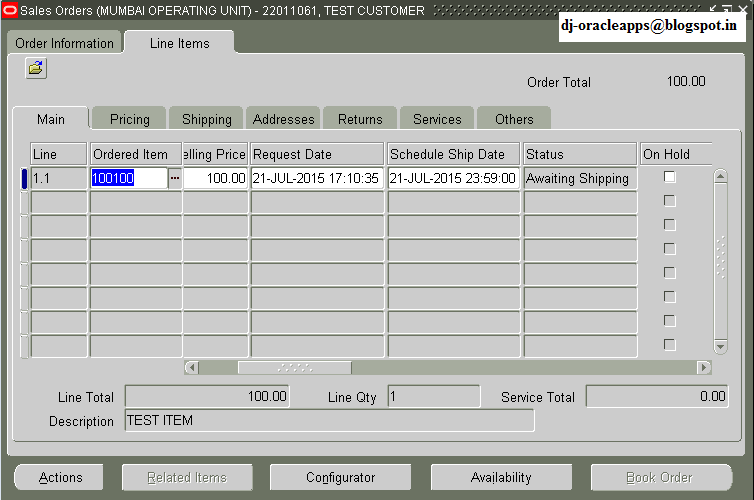This screenshot has height=500, width=754.
Task: Click the Actions button
Action: [x=60, y=477]
